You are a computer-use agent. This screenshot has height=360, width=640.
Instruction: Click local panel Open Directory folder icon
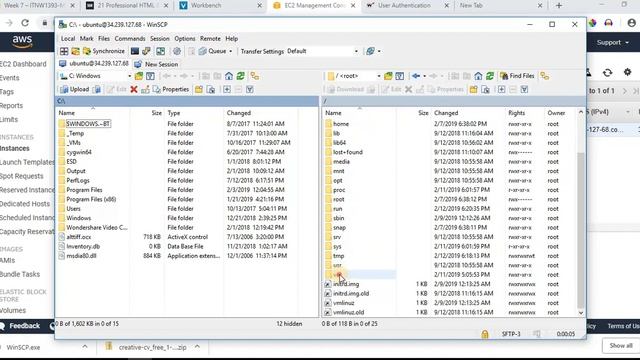(139, 76)
